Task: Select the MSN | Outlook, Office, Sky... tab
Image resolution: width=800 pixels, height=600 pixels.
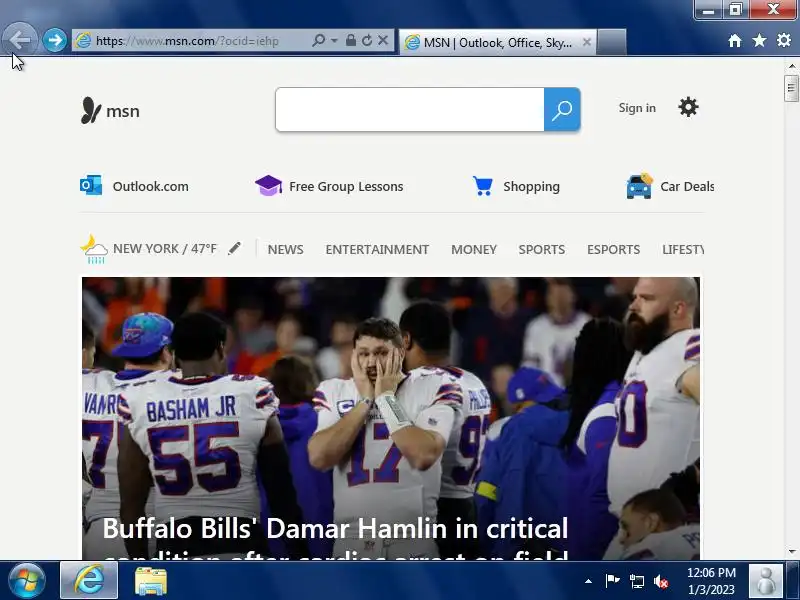Action: [x=497, y=42]
